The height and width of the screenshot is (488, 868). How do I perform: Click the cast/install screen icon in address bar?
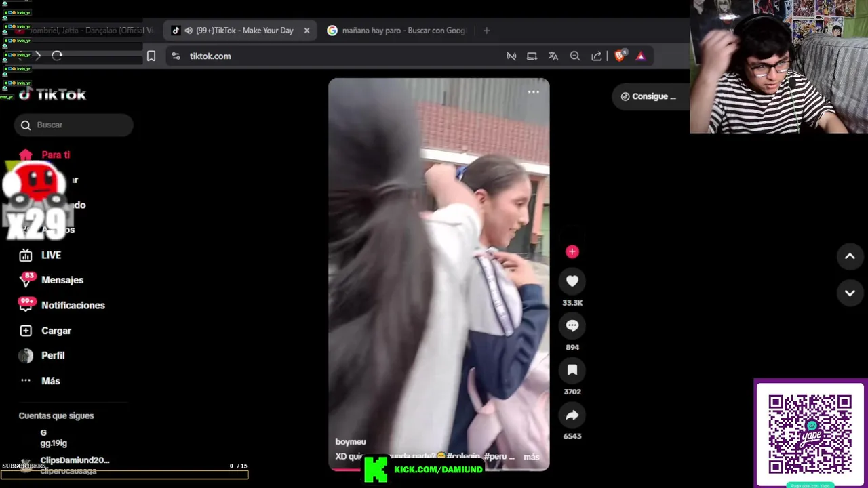tap(532, 56)
